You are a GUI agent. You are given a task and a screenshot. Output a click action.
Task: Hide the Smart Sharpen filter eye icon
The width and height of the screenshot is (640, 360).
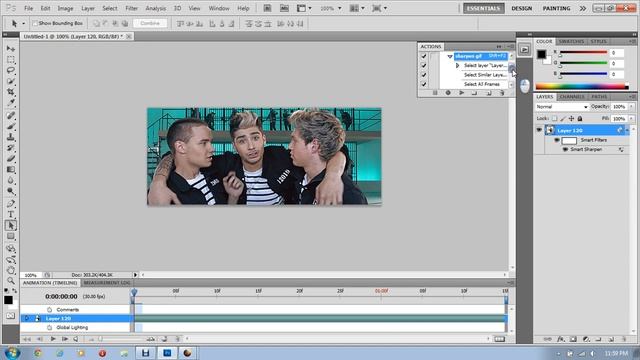pos(565,149)
